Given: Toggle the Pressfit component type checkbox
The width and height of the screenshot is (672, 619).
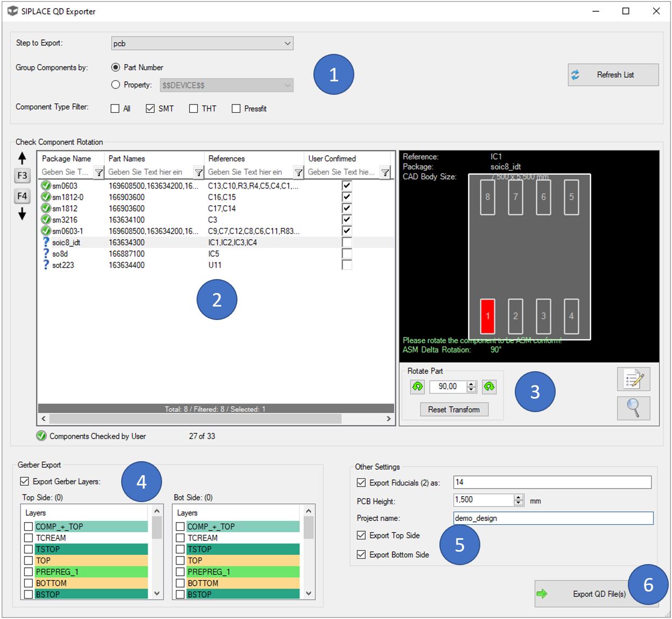Looking at the screenshot, I should click(x=236, y=108).
